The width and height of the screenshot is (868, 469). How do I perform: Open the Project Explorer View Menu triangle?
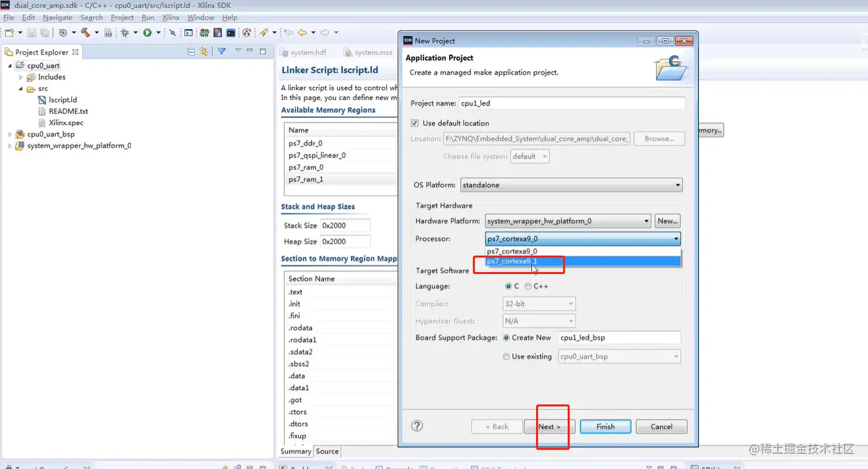click(x=238, y=51)
